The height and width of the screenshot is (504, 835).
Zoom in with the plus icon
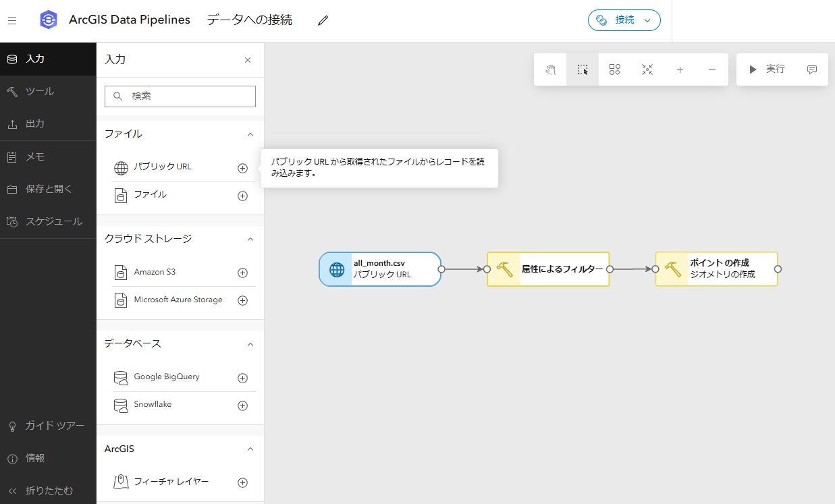tap(680, 69)
